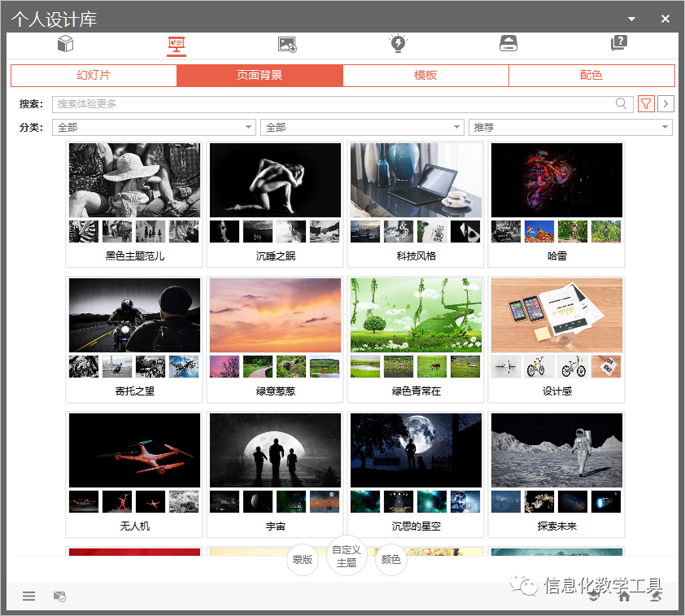Expand the first 全部 category dropdown

[154, 128]
